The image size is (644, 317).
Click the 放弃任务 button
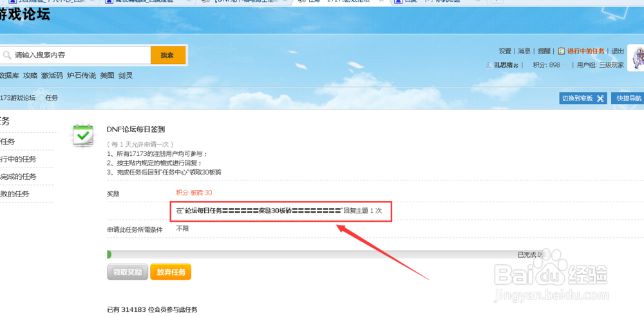point(171,272)
